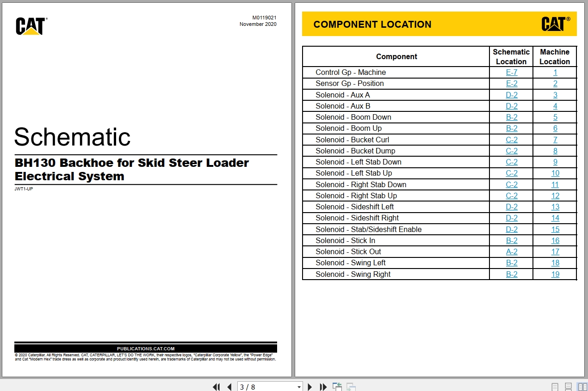The image size is (588, 391).
Task: Open machine location link 3
Action: click(555, 95)
